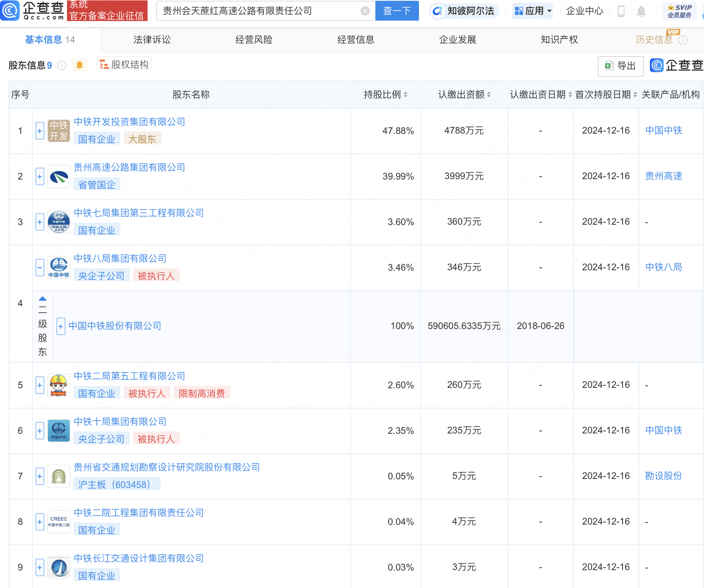Open 中铁八局集团有限公司 link
This screenshot has height=588, width=704.
coord(120,259)
